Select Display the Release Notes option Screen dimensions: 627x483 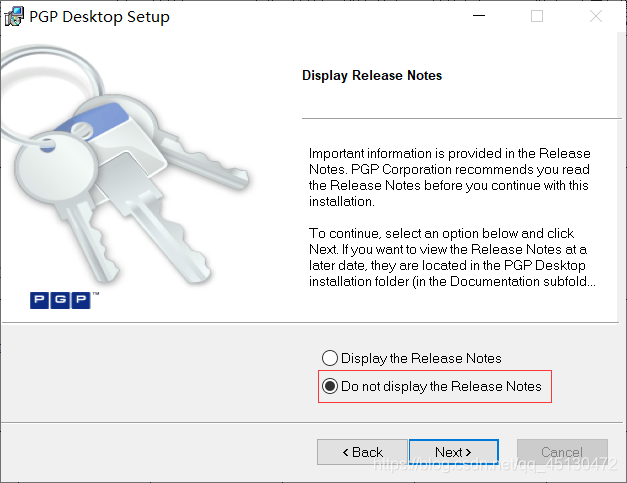click(x=411, y=358)
